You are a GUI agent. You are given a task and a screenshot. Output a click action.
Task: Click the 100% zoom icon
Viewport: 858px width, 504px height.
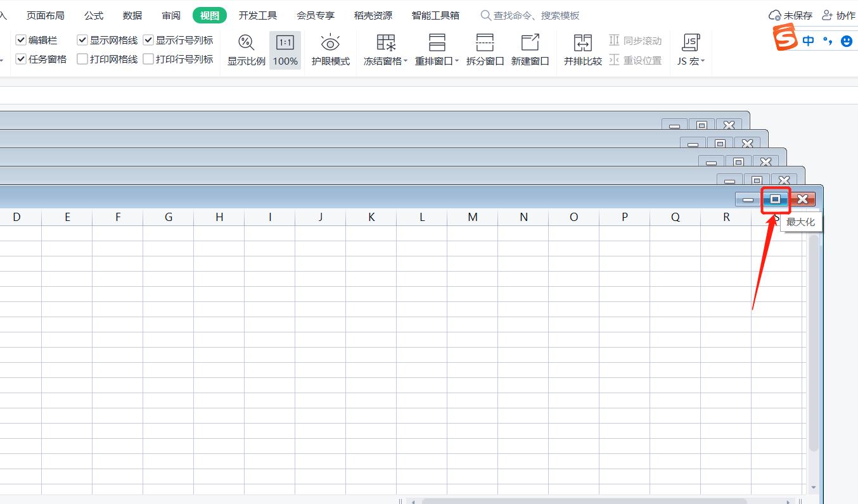click(285, 43)
